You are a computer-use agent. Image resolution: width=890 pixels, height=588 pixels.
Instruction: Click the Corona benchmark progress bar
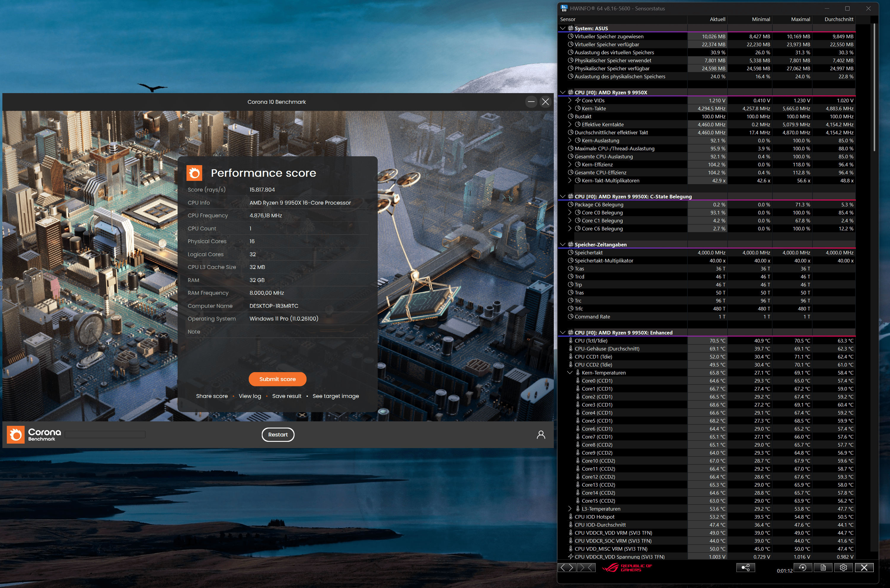tap(105, 435)
